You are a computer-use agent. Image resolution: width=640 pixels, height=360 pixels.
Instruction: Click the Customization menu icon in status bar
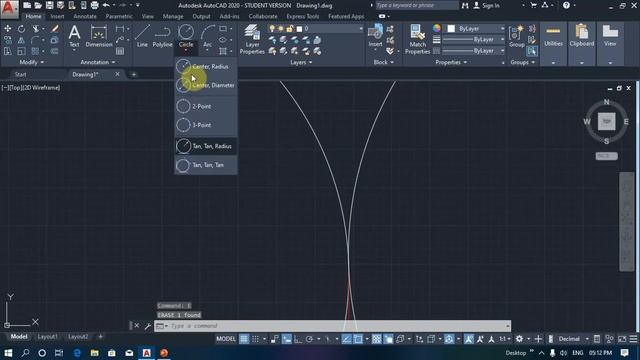point(633,339)
